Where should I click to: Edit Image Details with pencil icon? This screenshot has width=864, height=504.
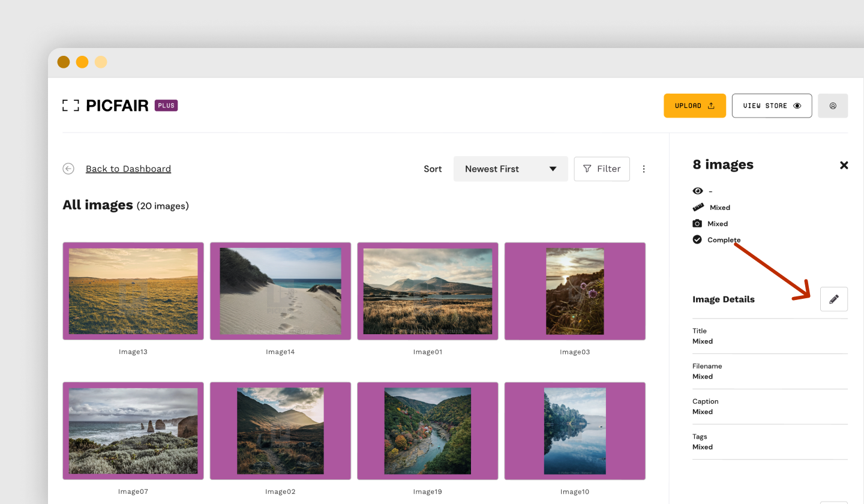tap(834, 299)
